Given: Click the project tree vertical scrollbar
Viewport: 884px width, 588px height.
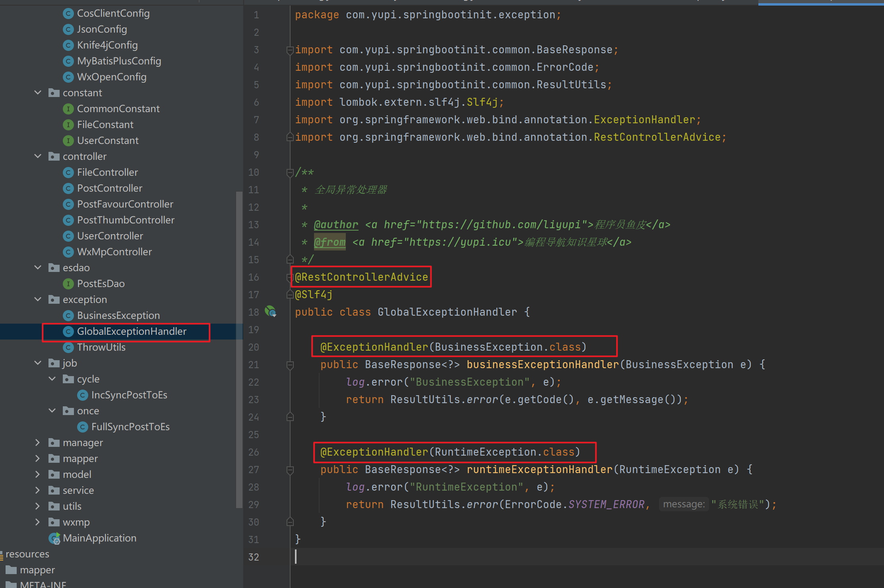Looking at the screenshot, I should click(x=239, y=350).
